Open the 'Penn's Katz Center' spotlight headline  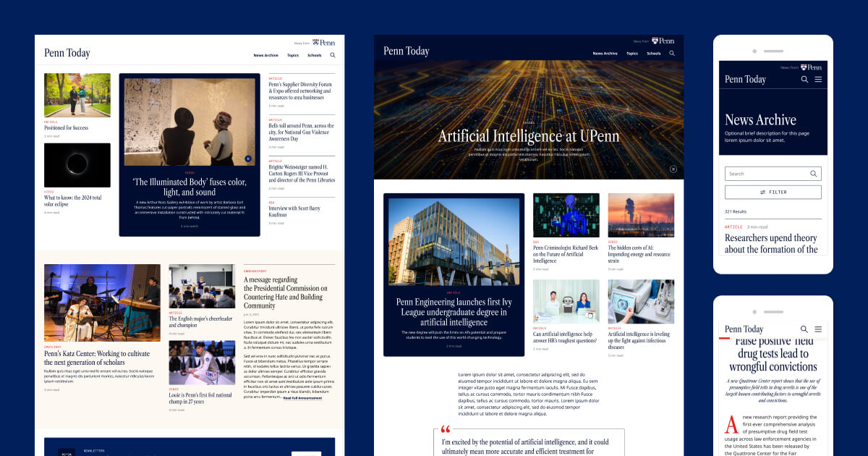tap(97, 358)
